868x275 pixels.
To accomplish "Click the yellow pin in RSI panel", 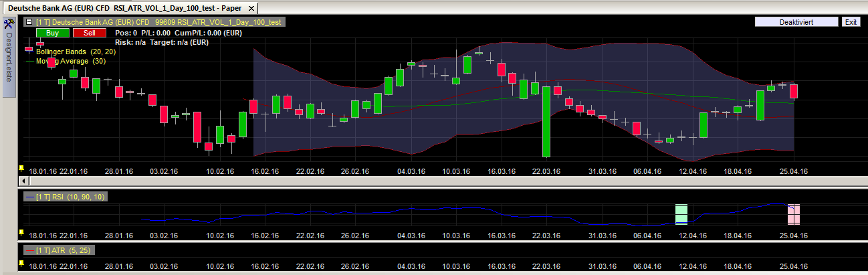I will 21,232.
